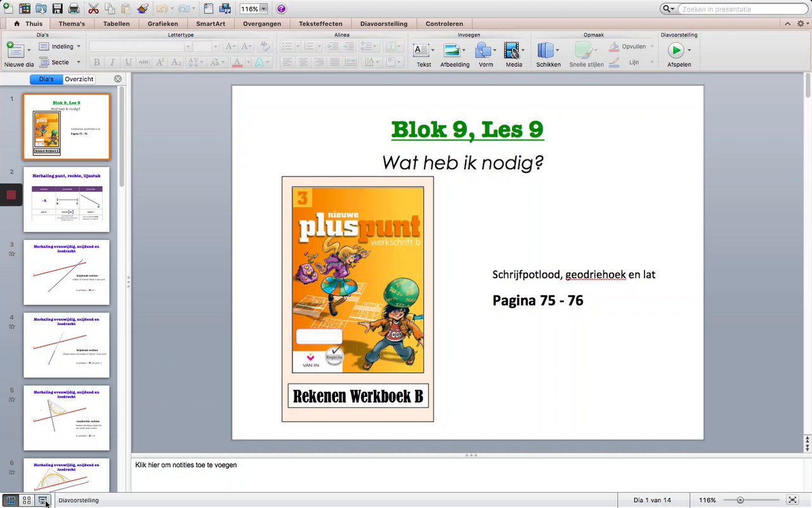Toggle bold formatting

point(97,62)
